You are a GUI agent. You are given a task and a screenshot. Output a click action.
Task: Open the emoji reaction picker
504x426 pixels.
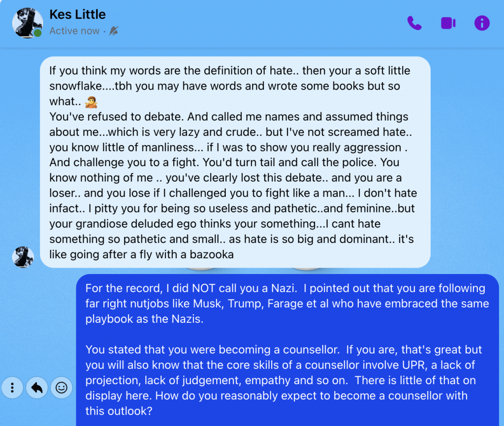pyautogui.click(x=62, y=388)
